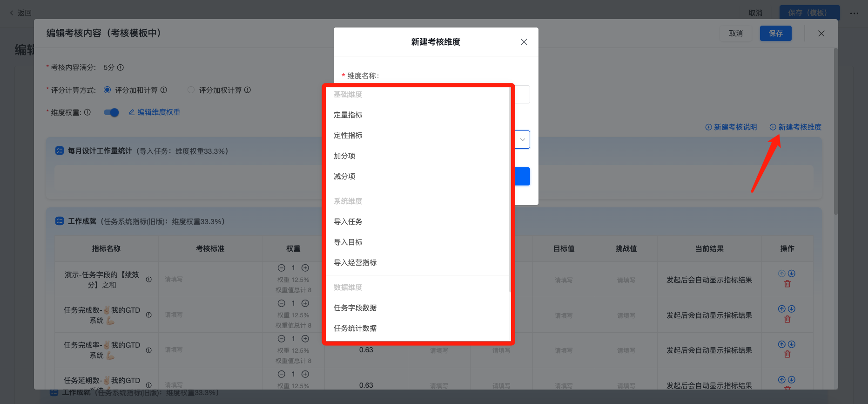Increase weight for 任务完成率 row
The image size is (868, 404).
click(x=305, y=339)
